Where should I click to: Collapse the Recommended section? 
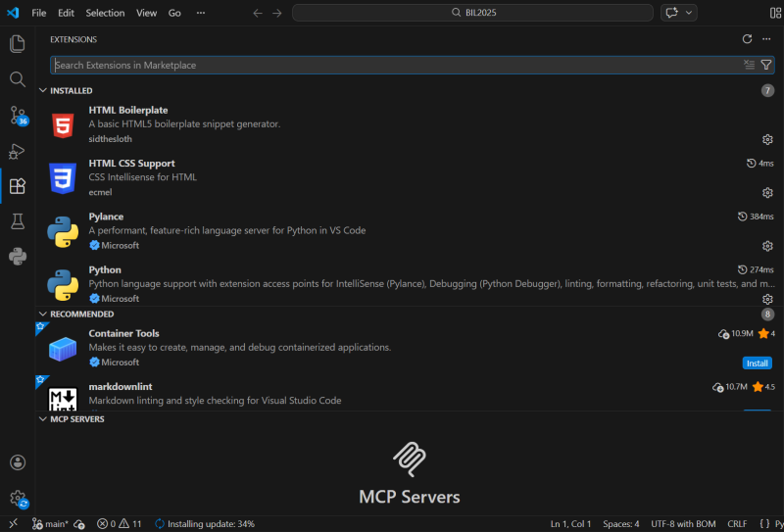tap(43, 314)
